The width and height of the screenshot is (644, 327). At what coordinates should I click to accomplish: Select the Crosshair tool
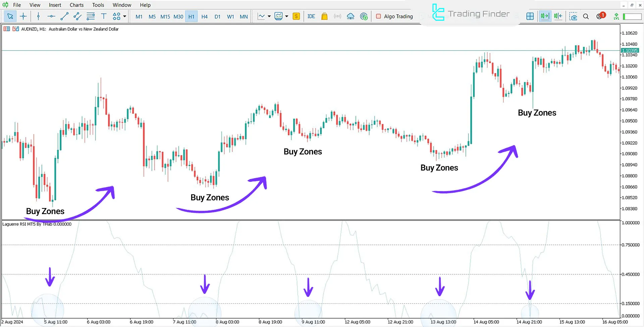pos(23,16)
